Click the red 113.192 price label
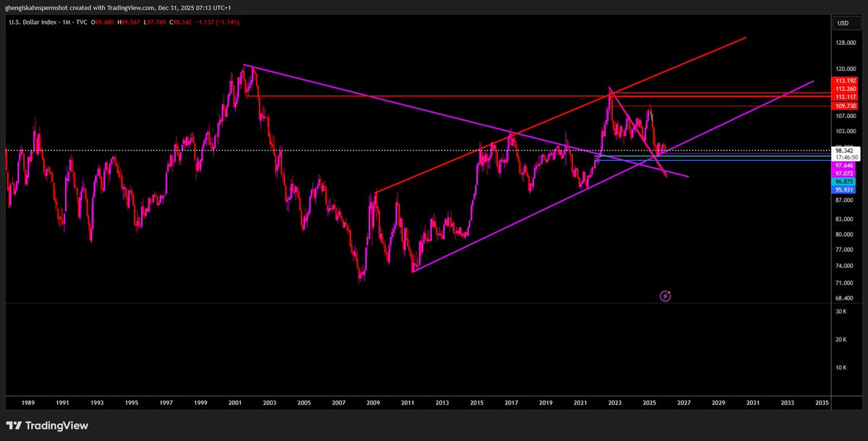This screenshot has height=441, width=868. click(846, 81)
